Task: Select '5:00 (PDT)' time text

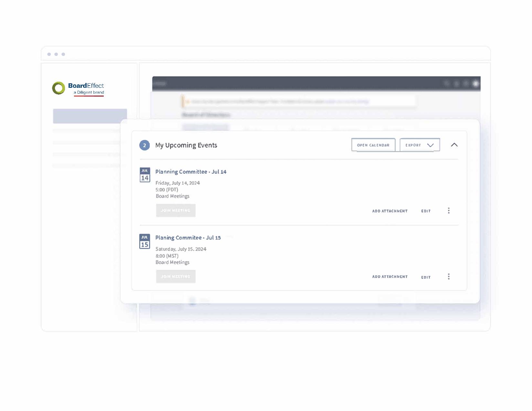Action: [x=167, y=190]
